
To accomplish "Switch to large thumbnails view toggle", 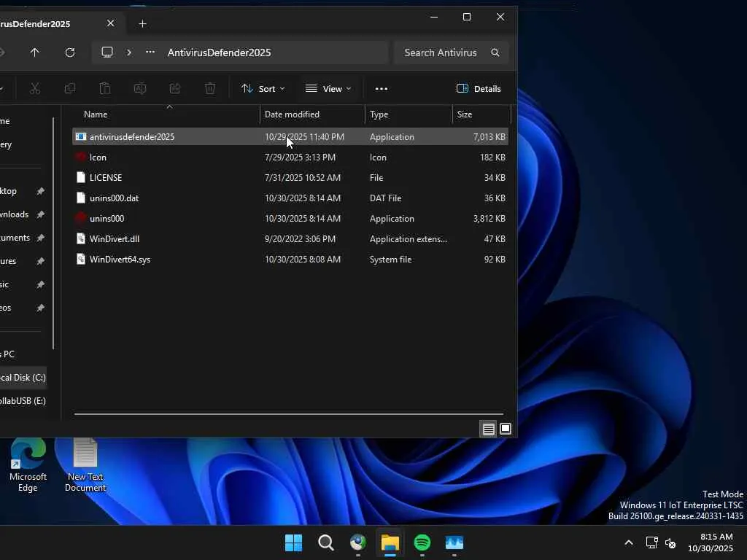I will (x=505, y=429).
